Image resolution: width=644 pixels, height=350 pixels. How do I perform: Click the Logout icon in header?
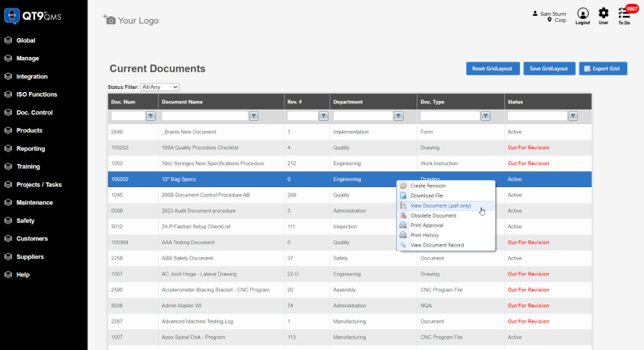tap(582, 13)
